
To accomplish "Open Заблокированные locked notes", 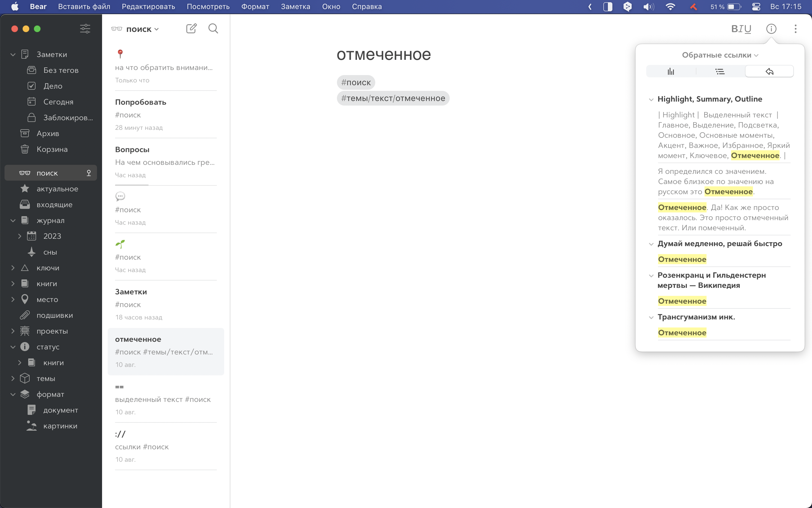I will coord(51,118).
